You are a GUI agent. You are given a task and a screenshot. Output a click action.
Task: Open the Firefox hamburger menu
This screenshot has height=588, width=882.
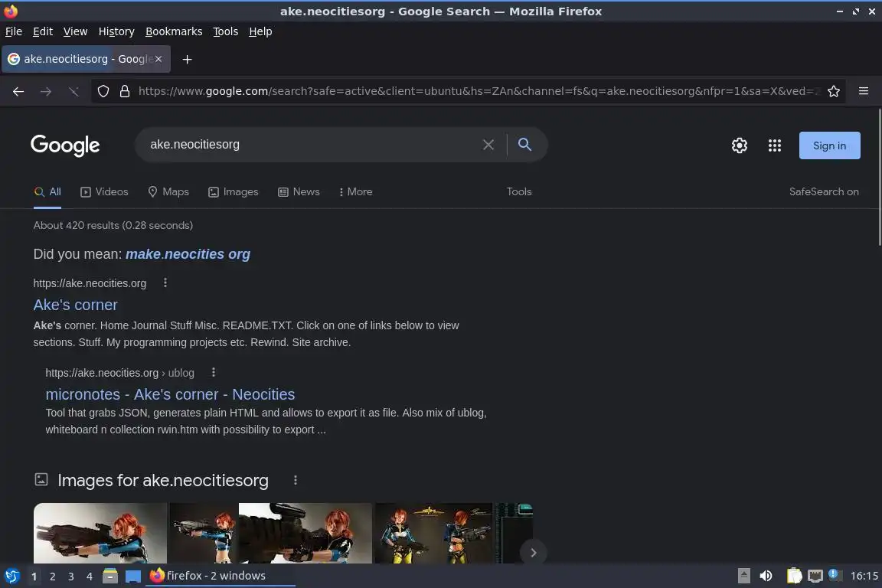pos(864,91)
